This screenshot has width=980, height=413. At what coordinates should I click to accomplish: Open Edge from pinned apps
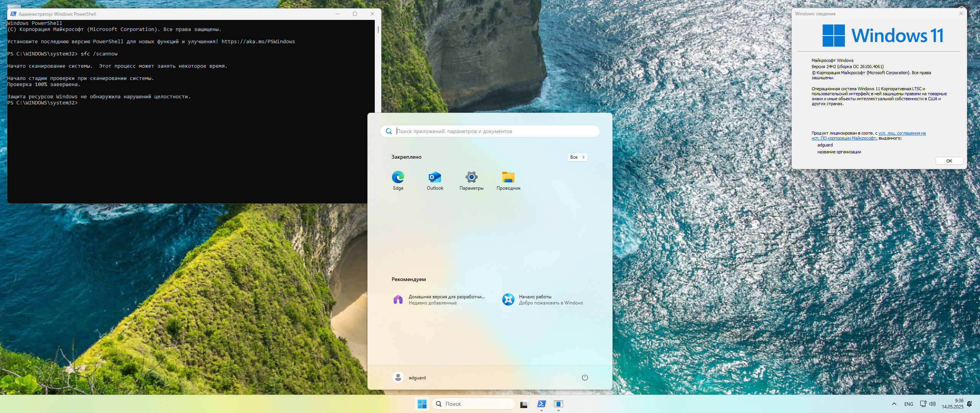coord(398,180)
